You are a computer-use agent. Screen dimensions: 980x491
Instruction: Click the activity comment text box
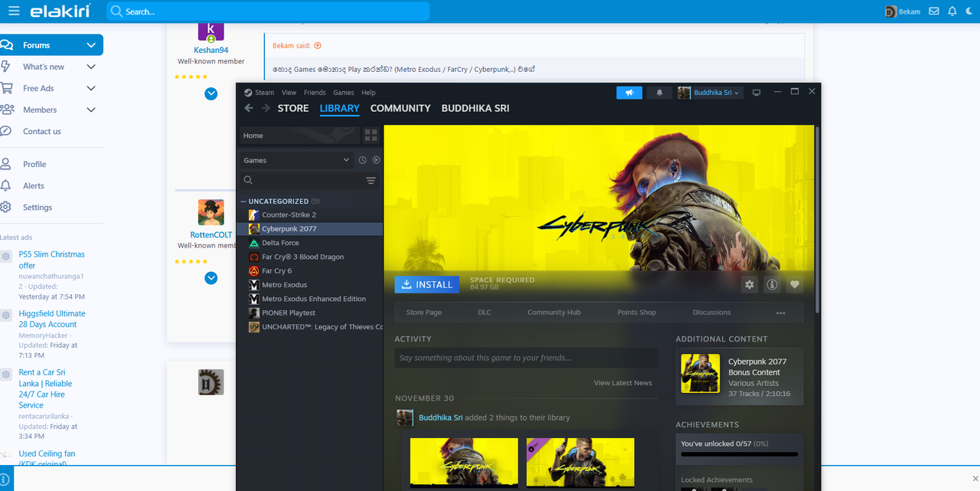527,358
